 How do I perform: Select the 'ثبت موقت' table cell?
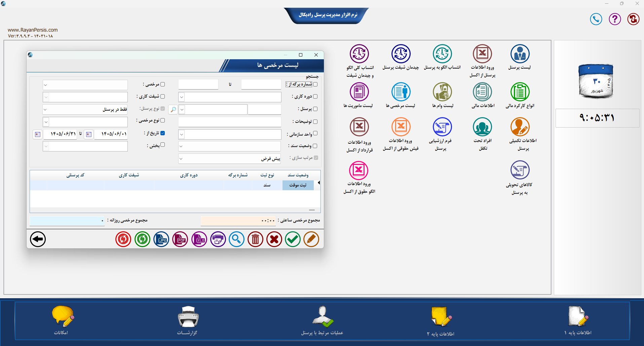[x=298, y=185]
